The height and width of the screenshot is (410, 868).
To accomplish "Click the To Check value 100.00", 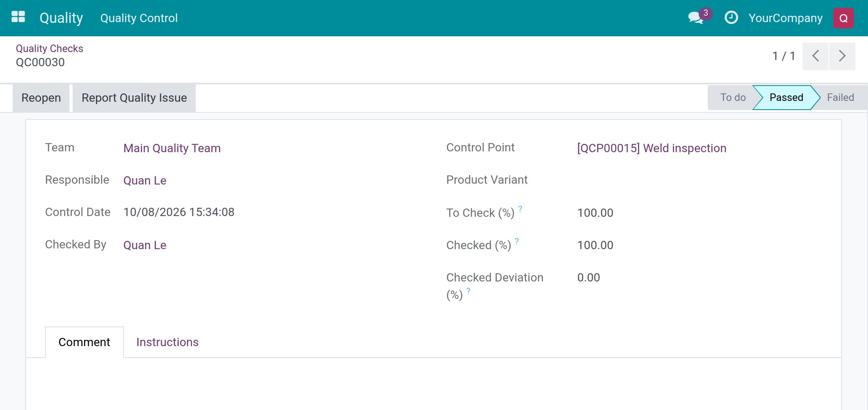I will (x=595, y=213).
